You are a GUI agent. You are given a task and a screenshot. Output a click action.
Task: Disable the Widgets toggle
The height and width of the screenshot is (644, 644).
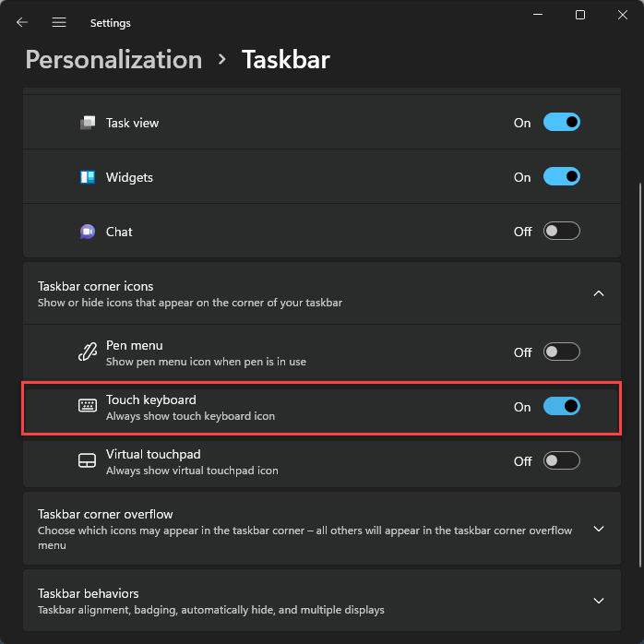(562, 176)
